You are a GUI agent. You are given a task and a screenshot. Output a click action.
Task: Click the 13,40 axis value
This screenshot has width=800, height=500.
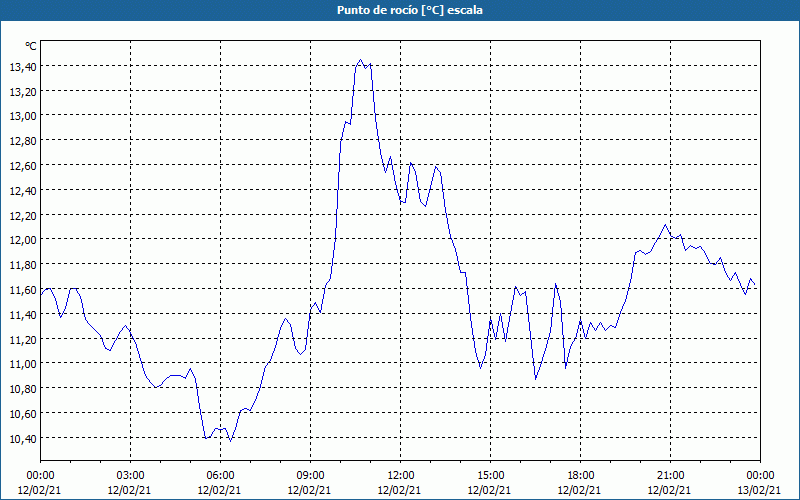pyautogui.click(x=23, y=66)
